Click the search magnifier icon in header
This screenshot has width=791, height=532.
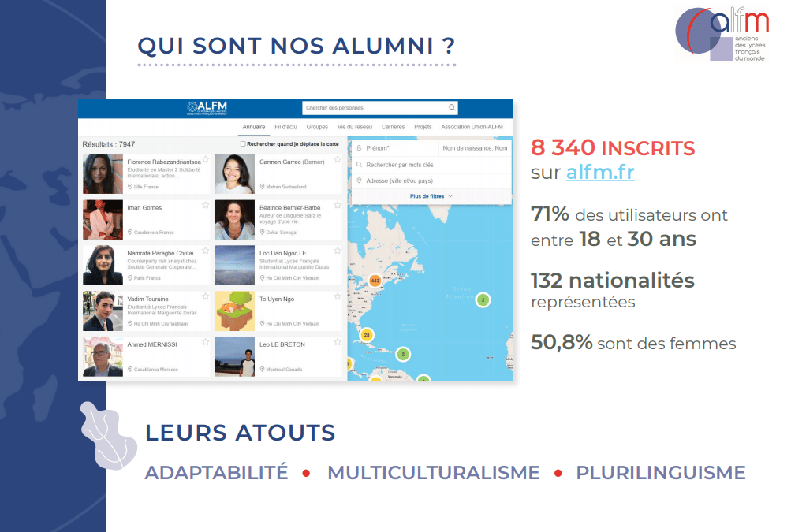point(452,108)
